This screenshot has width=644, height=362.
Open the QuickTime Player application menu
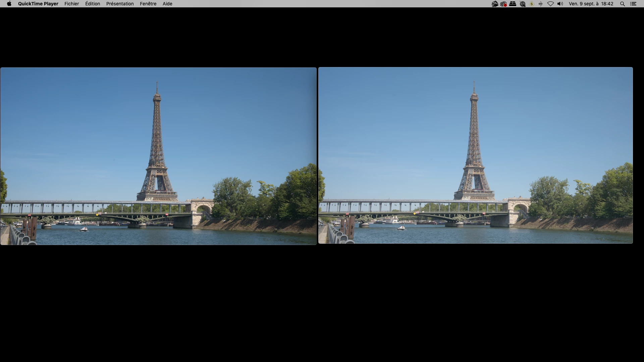click(38, 4)
